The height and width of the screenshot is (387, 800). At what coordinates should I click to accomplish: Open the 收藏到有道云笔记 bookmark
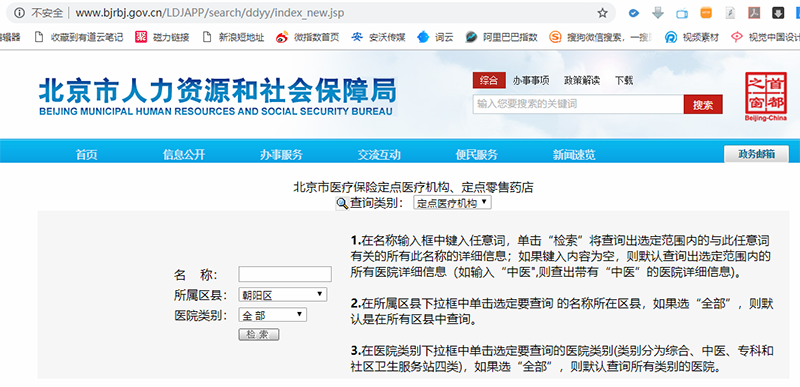(x=78, y=37)
